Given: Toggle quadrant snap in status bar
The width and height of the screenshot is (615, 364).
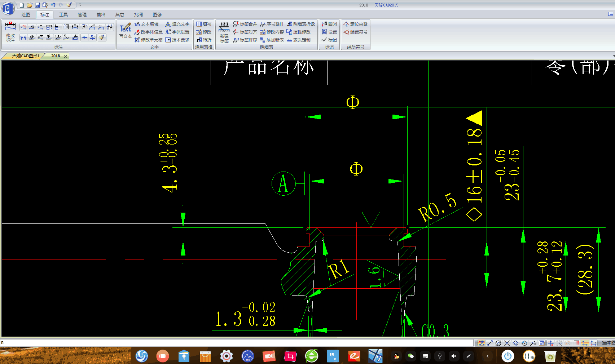Looking at the screenshot, I should [x=516, y=343].
